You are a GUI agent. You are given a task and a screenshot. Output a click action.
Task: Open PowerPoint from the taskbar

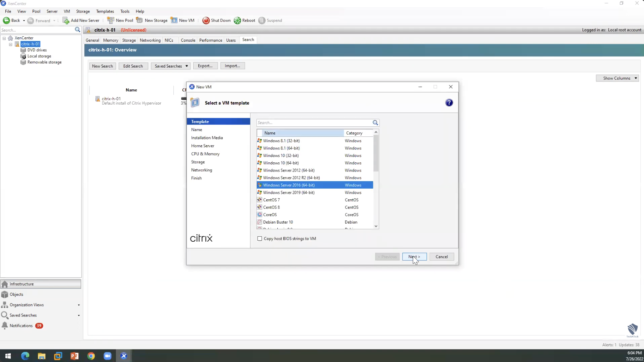coord(74,356)
